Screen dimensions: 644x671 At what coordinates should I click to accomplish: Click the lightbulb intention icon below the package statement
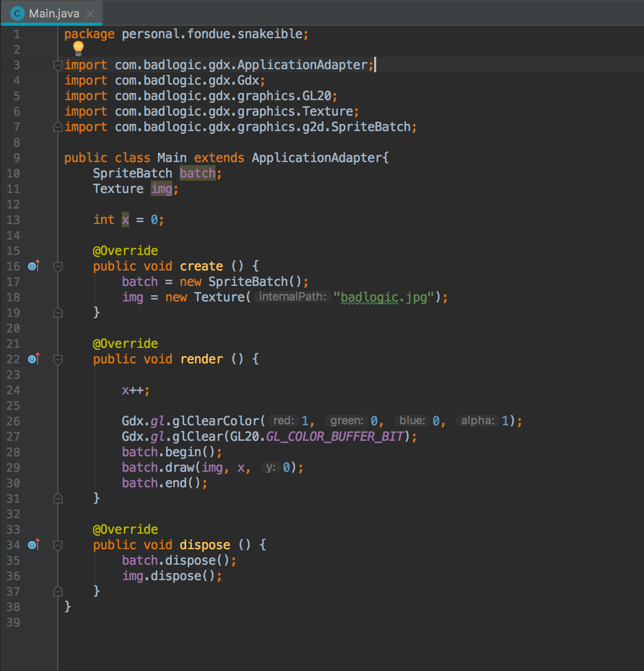[78, 48]
